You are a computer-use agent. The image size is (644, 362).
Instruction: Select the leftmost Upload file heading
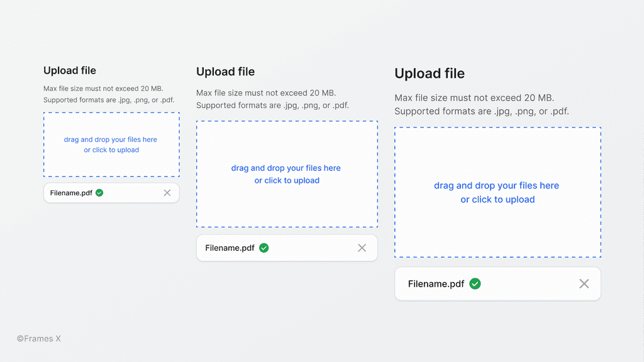pos(70,70)
